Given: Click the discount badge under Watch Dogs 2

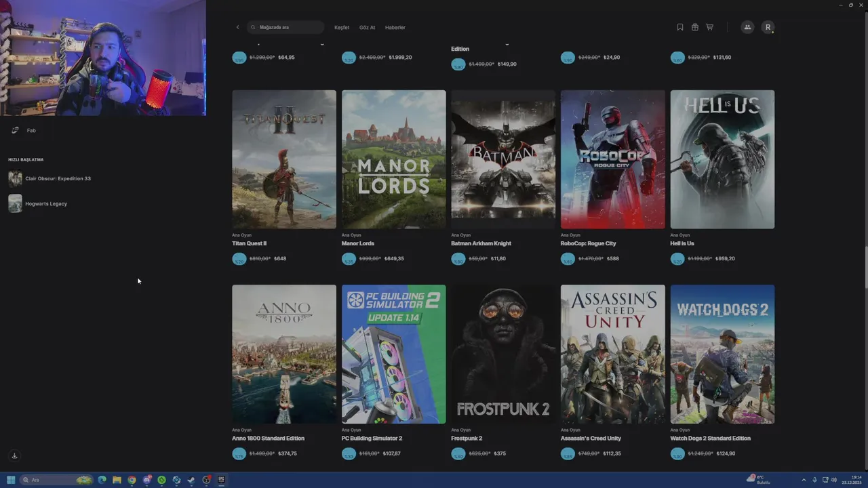Looking at the screenshot, I should pyautogui.click(x=677, y=453).
